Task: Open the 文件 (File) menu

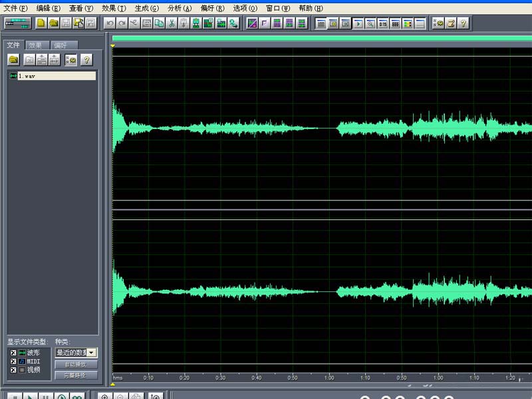Action: 15,8
